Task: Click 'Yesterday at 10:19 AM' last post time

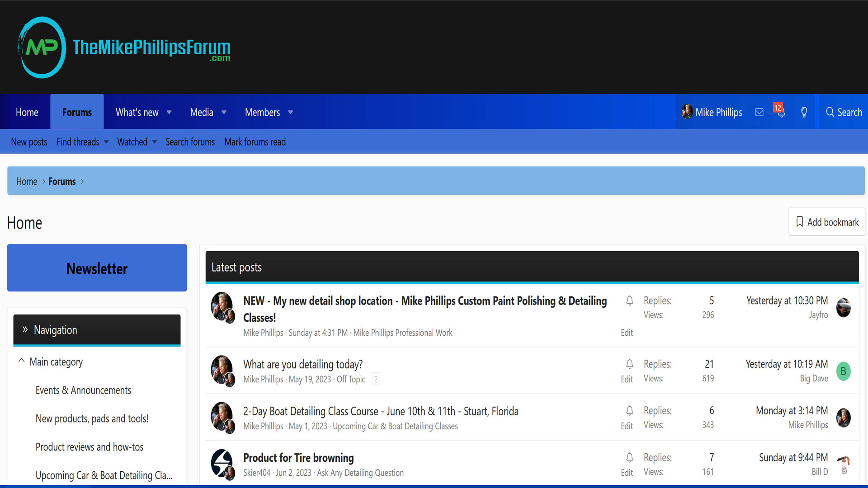Action: pyautogui.click(x=787, y=364)
